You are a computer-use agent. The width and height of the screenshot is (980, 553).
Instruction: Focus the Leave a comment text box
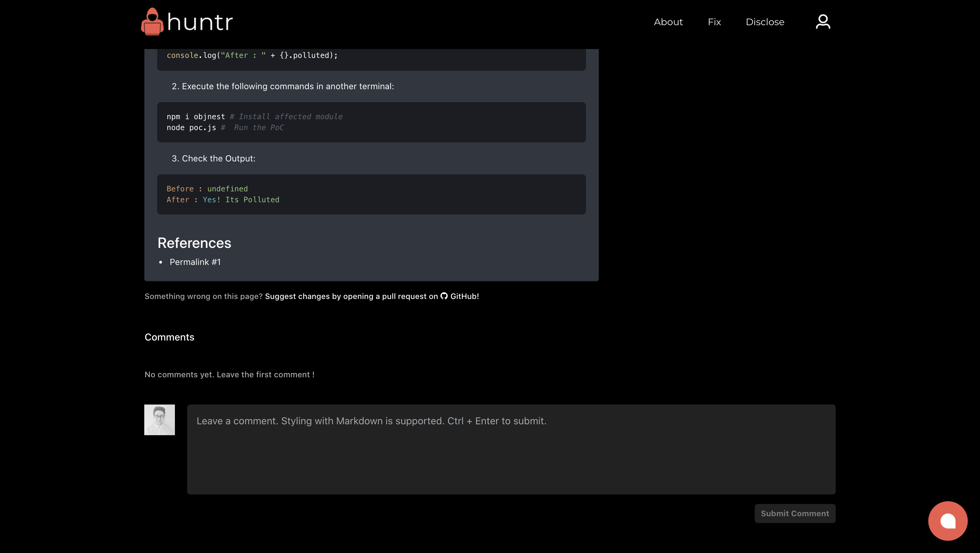tap(511, 449)
